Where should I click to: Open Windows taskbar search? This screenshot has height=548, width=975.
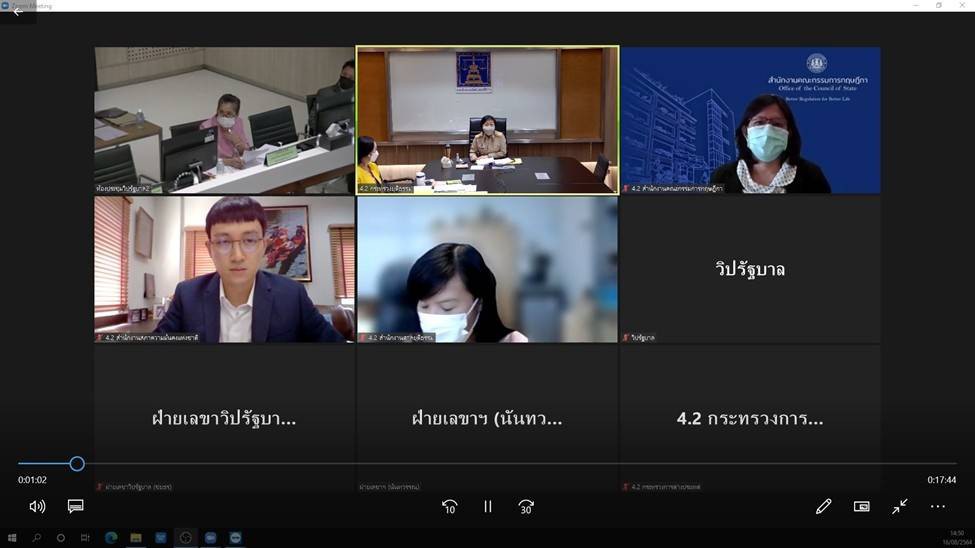(x=37, y=538)
